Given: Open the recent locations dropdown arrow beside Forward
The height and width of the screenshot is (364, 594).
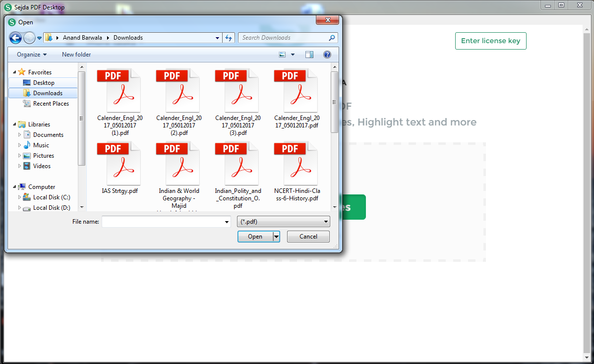Looking at the screenshot, I should click(39, 38).
